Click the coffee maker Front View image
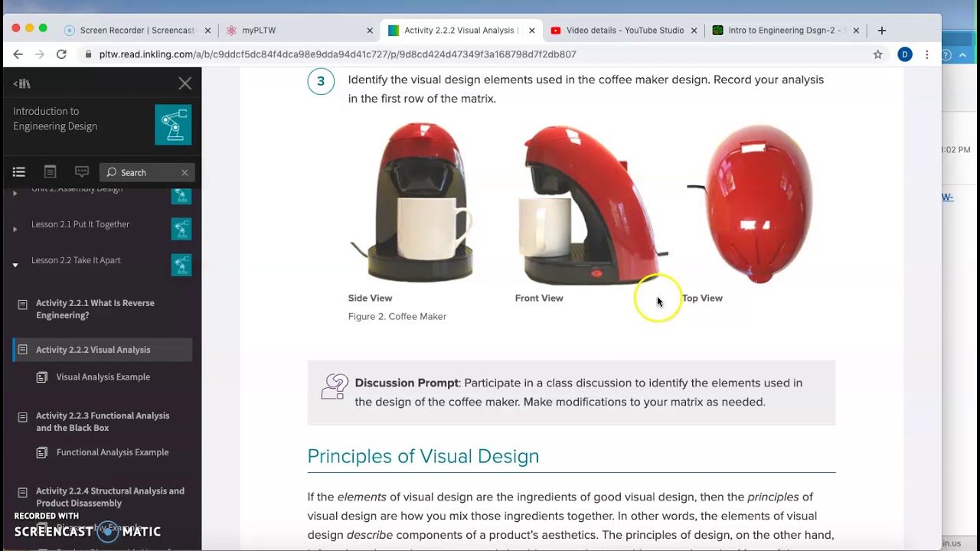The height and width of the screenshot is (551, 980). coord(593,204)
